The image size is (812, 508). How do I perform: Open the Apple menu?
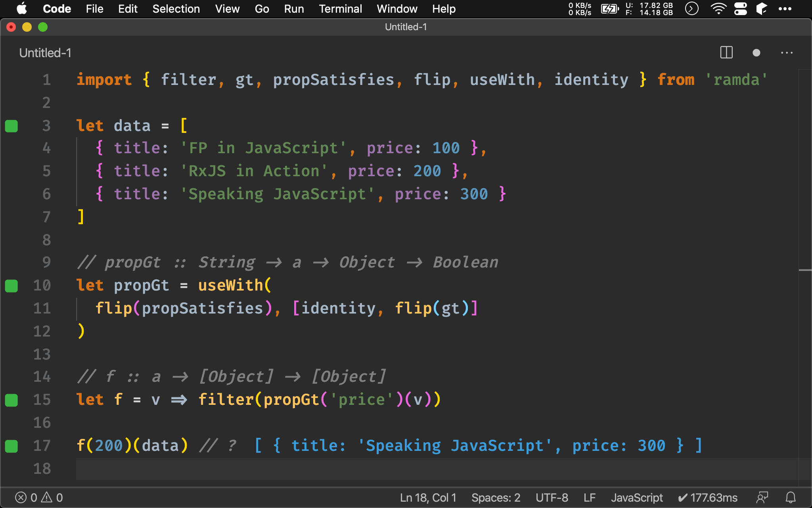click(x=22, y=9)
